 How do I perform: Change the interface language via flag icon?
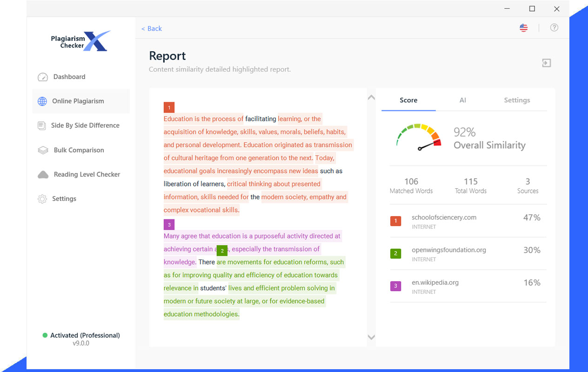pos(523,27)
